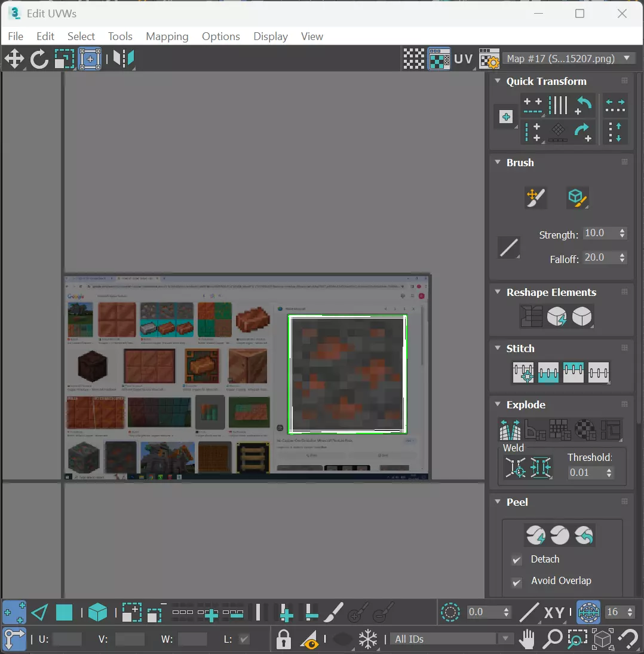This screenshot has height=654, width=644.
Task: Toggle display only selected polygons eye
Action: tap(311, 638)
